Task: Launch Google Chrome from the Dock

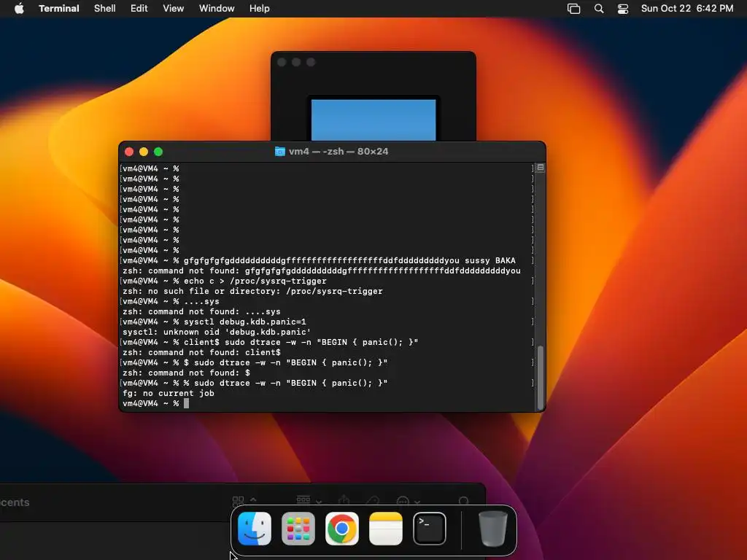Action: click(x=342, y=529)
